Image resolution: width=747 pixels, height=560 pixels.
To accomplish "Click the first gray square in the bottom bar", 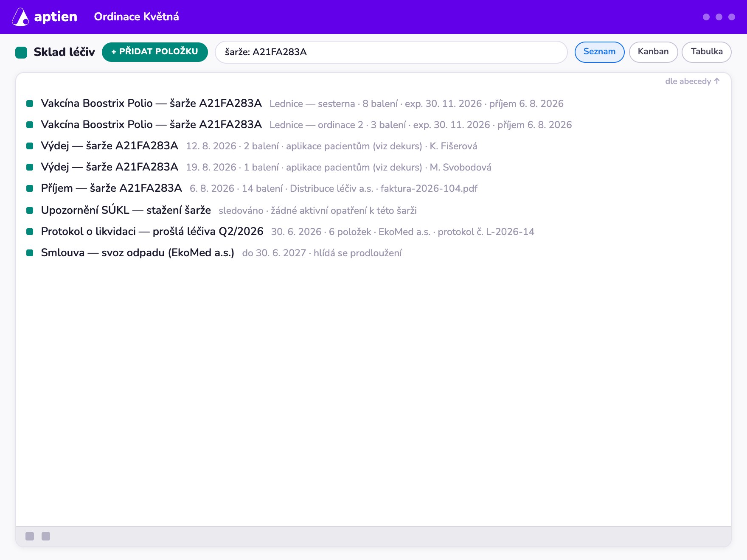I will (x=30, y=536).
